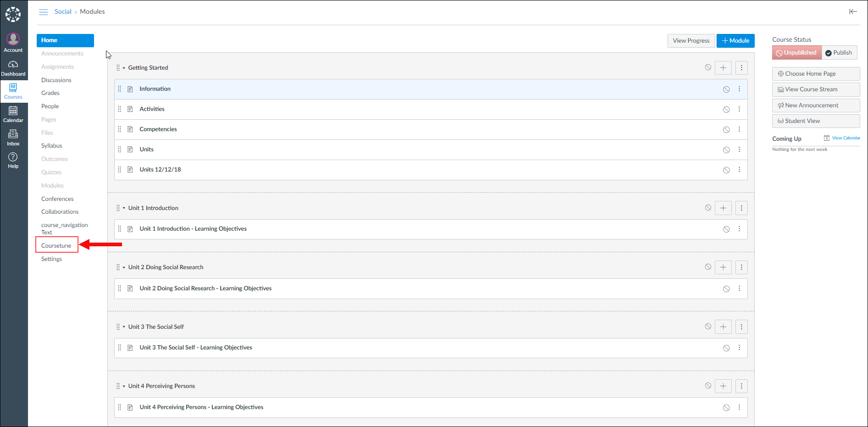Open options menu for Activities item

click(x=739, y=109)
